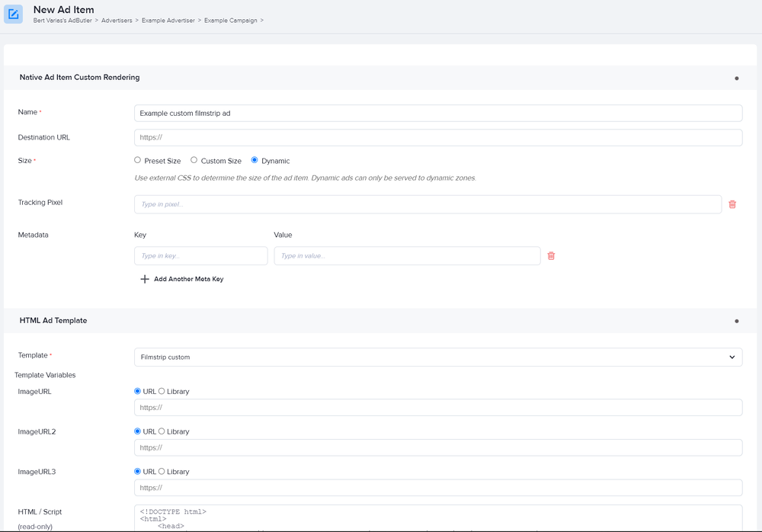Screen dimensions: 762x532
Task: Click the Native Ad Item Custom Rendering heading
Action: (80, 77)
